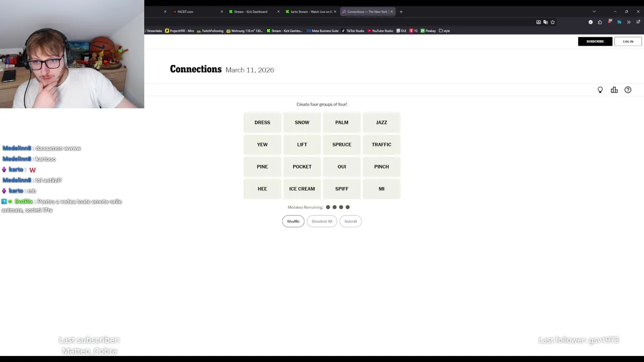Screen dimensions: 644x362
Task: Open TikTok Studio bookmark
Action: 353,31
